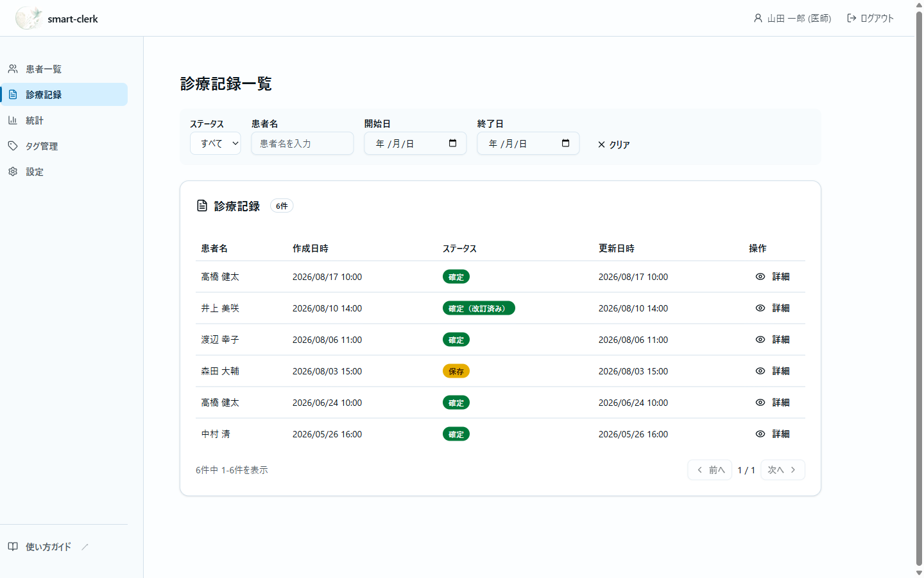The image size is (924, 578).
Task: Click the 統計 bar chart icon
Action: pyautogui.click(x=13, y=120)
